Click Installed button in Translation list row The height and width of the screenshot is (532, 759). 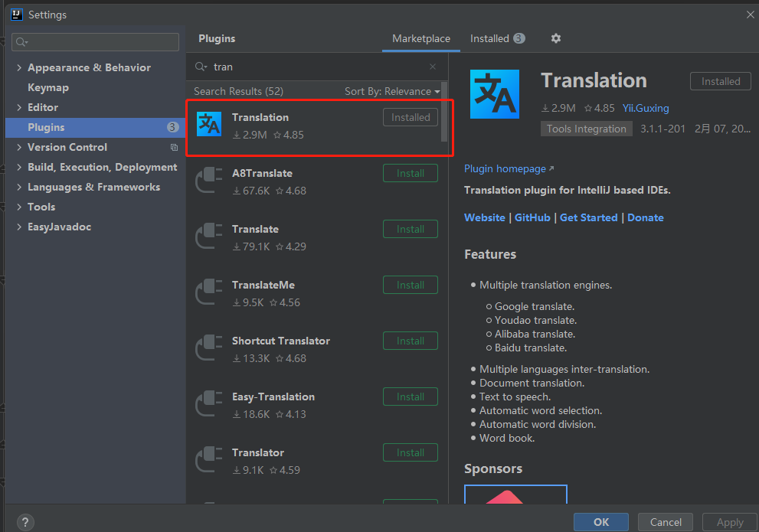point(411,118)
